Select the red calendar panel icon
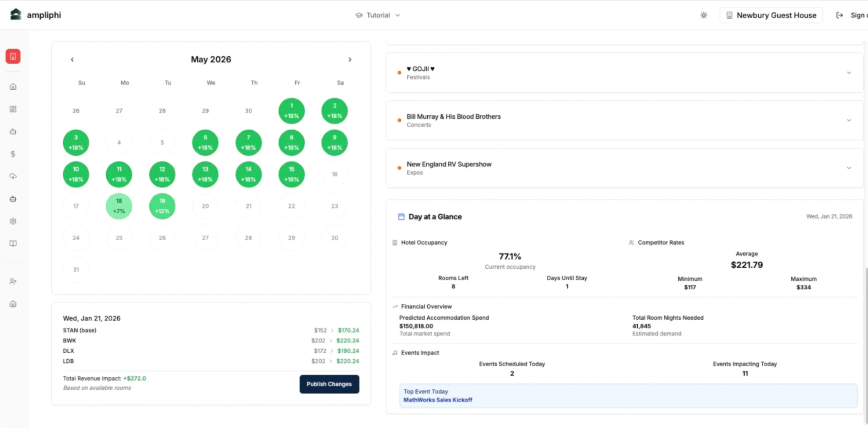The width and height of the screenshot is (868, 428). [x=13, y=56]
